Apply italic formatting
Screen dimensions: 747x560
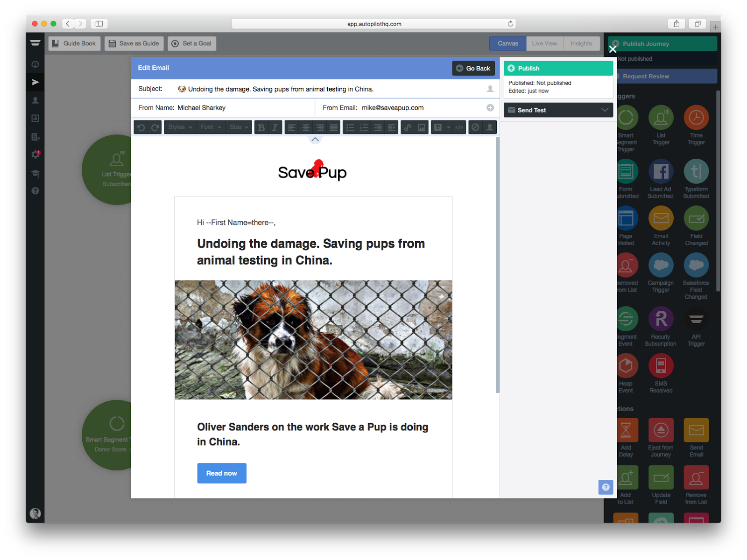(x=275, y=127)
